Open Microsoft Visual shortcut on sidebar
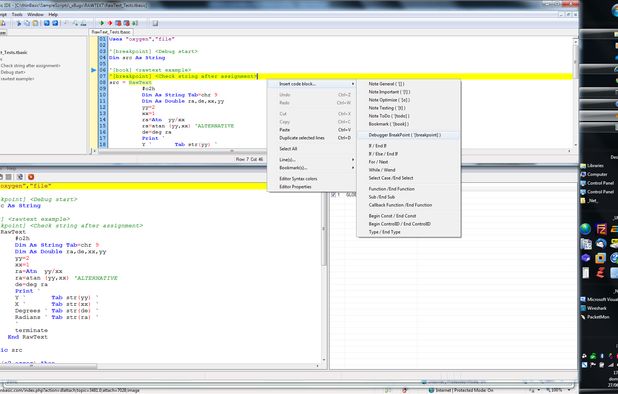 click(x=599, y=299)
